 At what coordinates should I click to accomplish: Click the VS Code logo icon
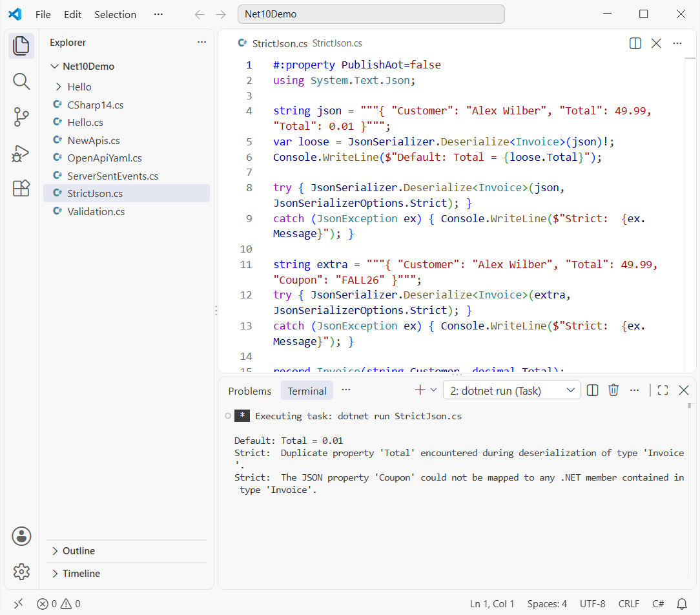coord(15,14)
